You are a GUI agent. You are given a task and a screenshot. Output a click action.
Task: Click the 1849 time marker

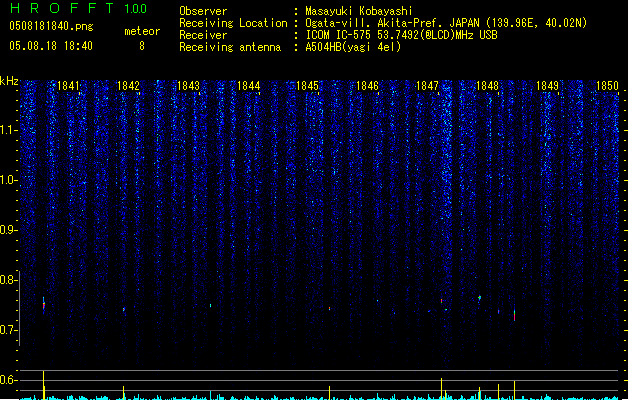(x=547, y=86)
